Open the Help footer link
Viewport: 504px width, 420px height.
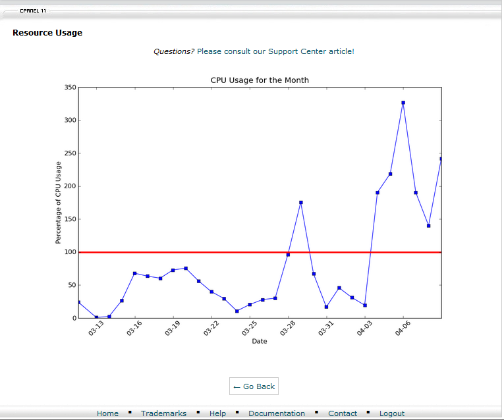coord(217,413)
